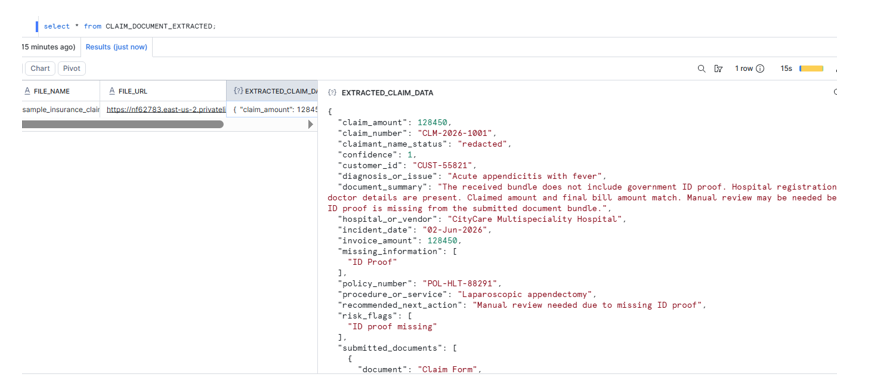The width and height of the screenshot is (883, 385).
Task: Click the 1 row count label
Action: [743, 69]
